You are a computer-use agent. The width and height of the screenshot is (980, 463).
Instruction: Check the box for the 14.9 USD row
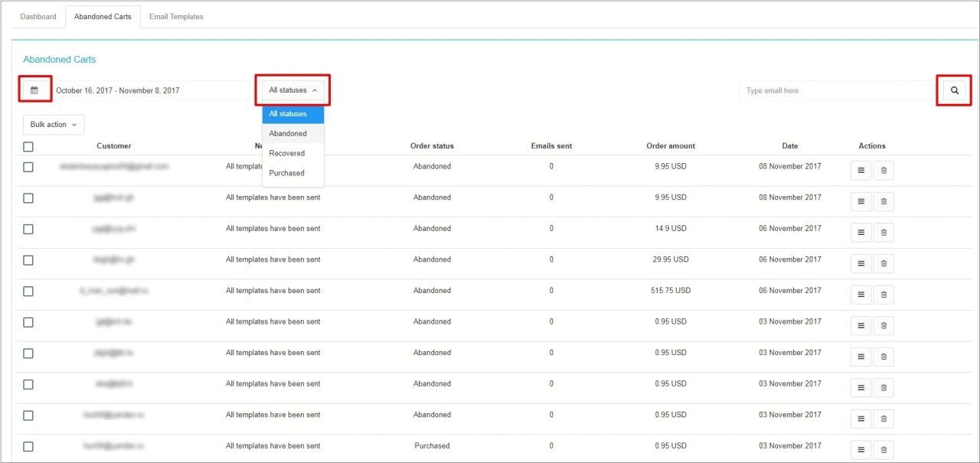(28, 229)
